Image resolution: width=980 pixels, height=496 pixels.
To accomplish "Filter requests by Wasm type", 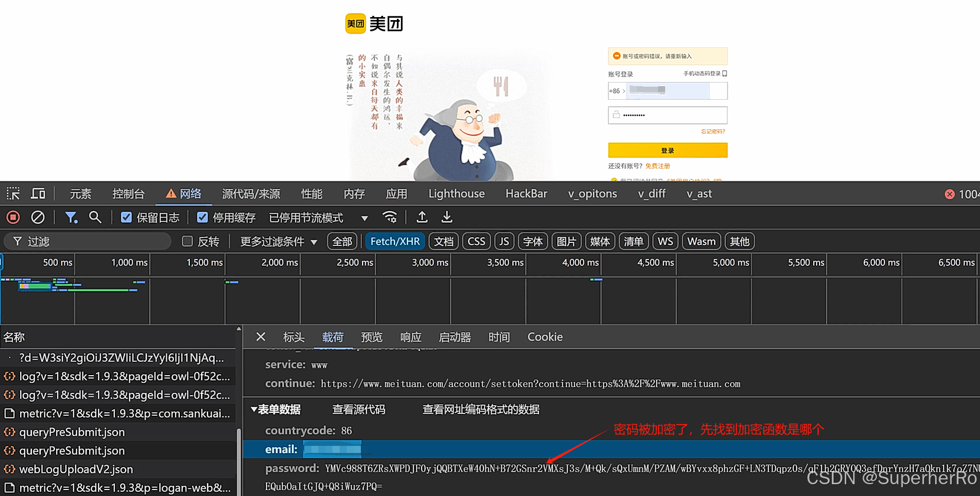I will (701, 241).
